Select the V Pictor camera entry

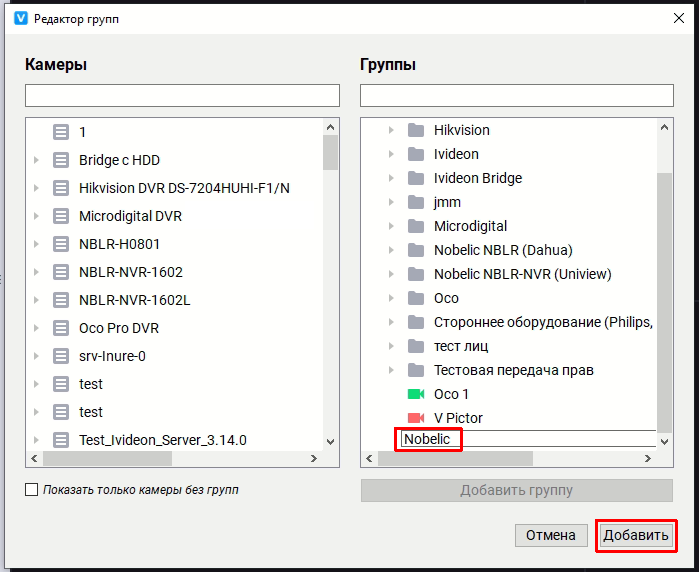click(458, 418)
